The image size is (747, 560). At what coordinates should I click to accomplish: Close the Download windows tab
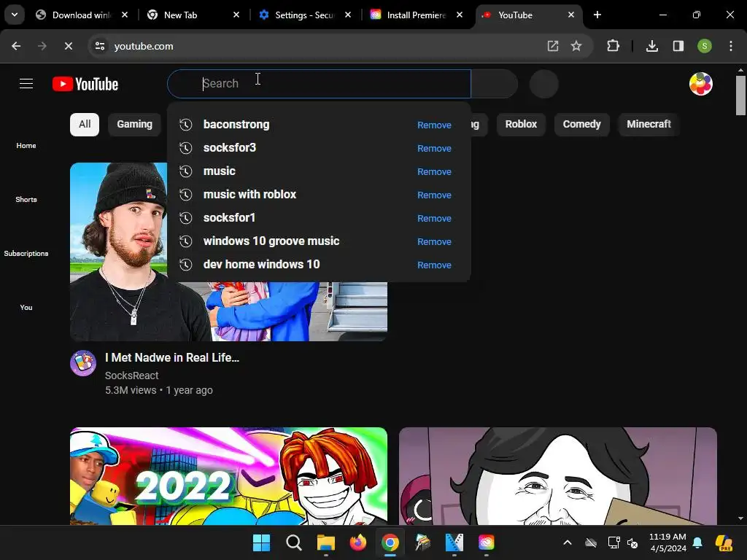pos(125,15)
